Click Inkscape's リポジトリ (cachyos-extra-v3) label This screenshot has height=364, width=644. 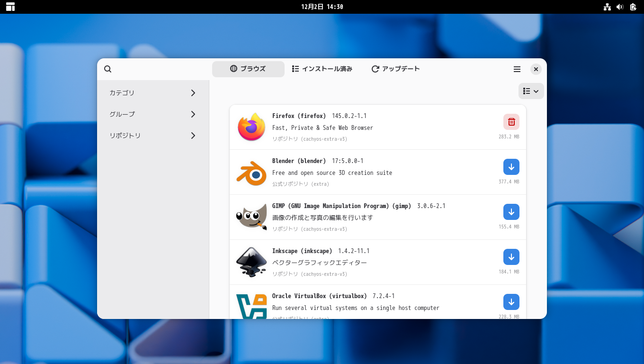[x=310, y=274]
